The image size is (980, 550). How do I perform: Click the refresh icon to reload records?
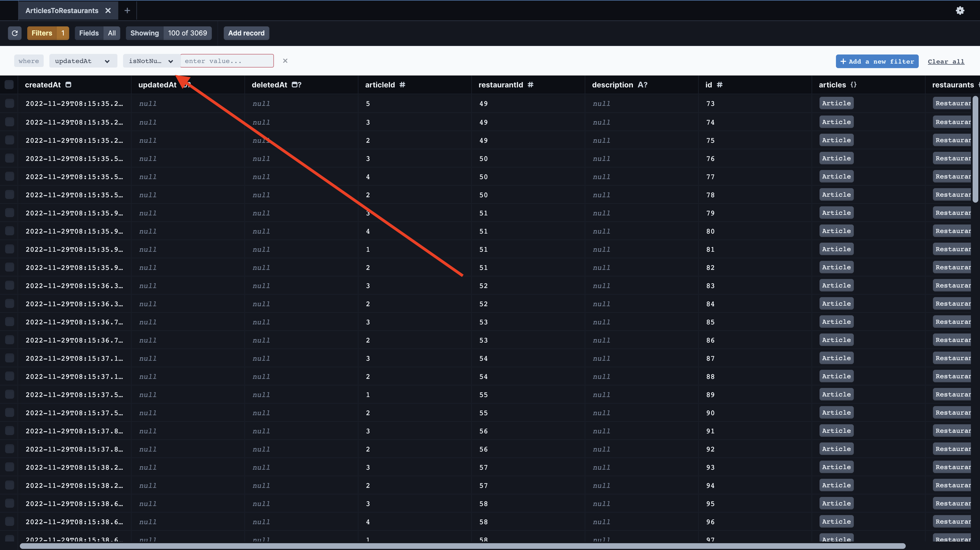(x=15, y=33)
